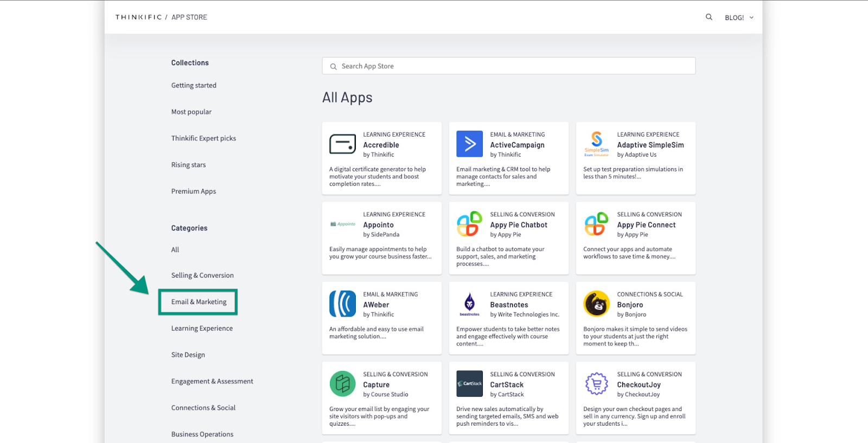This screenshot has height=443, width=868.
Task: Select Business Operations category
Action: pos(202,435)
